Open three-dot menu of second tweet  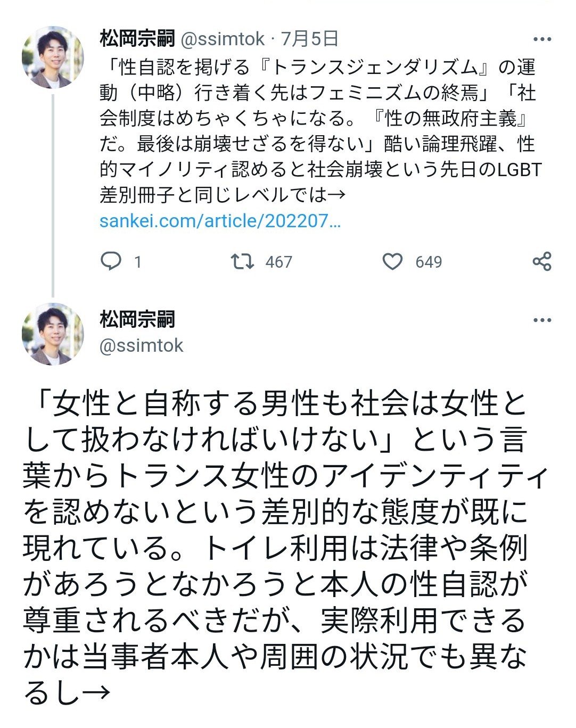[x=542, y=320]
